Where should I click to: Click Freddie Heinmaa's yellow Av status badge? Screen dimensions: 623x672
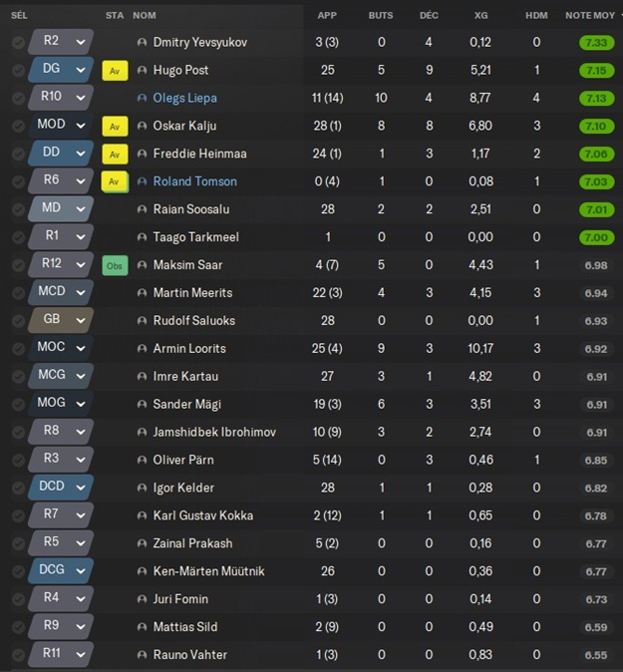click(115, 155)
